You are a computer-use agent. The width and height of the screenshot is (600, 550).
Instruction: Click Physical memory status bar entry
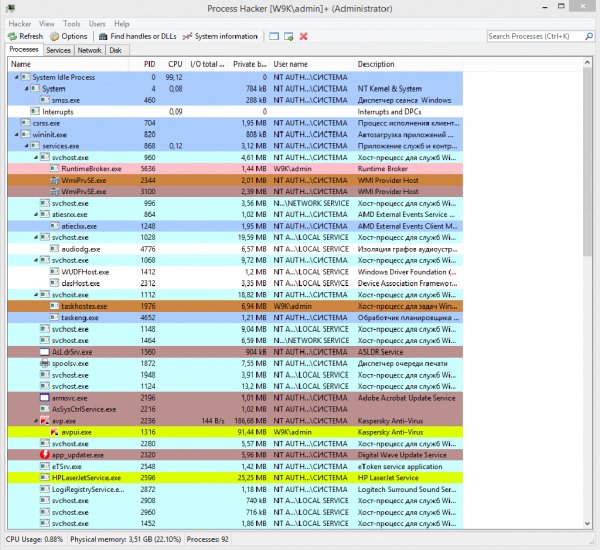tap(126, 539)
